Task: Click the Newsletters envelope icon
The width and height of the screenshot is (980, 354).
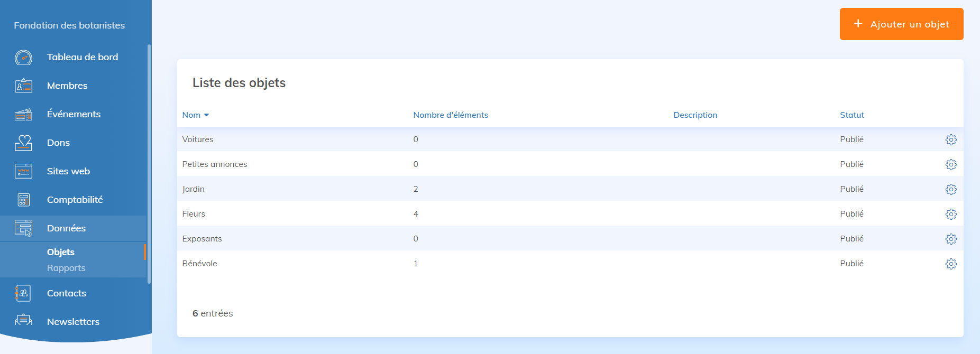Action: click(x=23, y=321)
